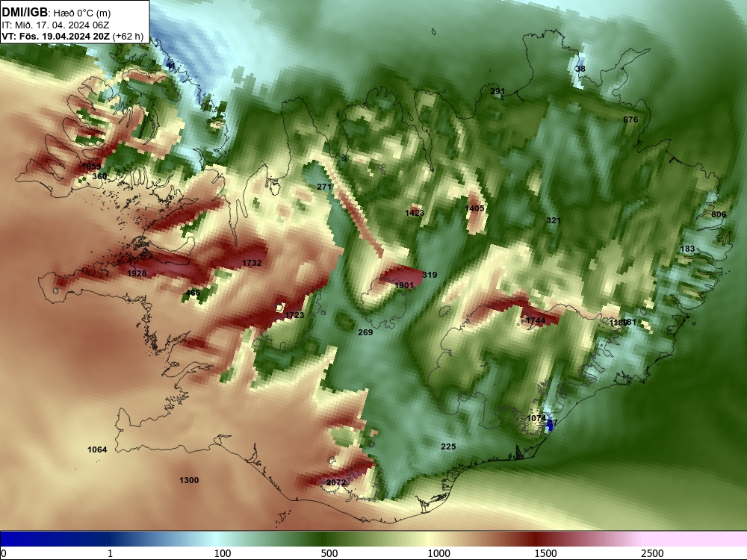
Task: Click the map value 1723
Action: click(294, 315)
